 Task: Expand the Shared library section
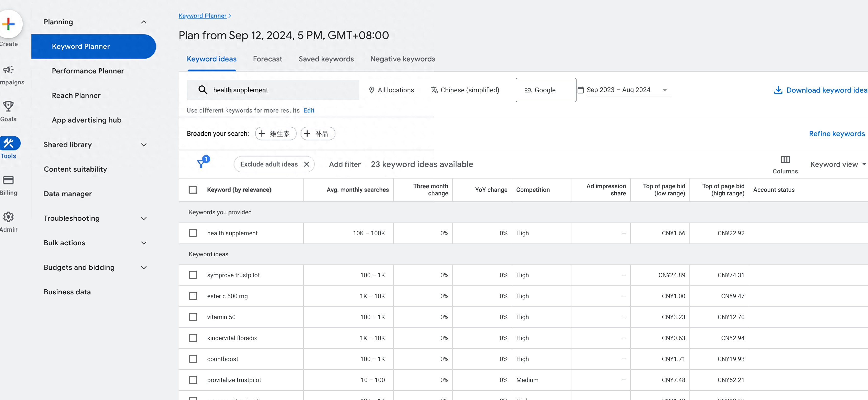click(x=144, y=145)
